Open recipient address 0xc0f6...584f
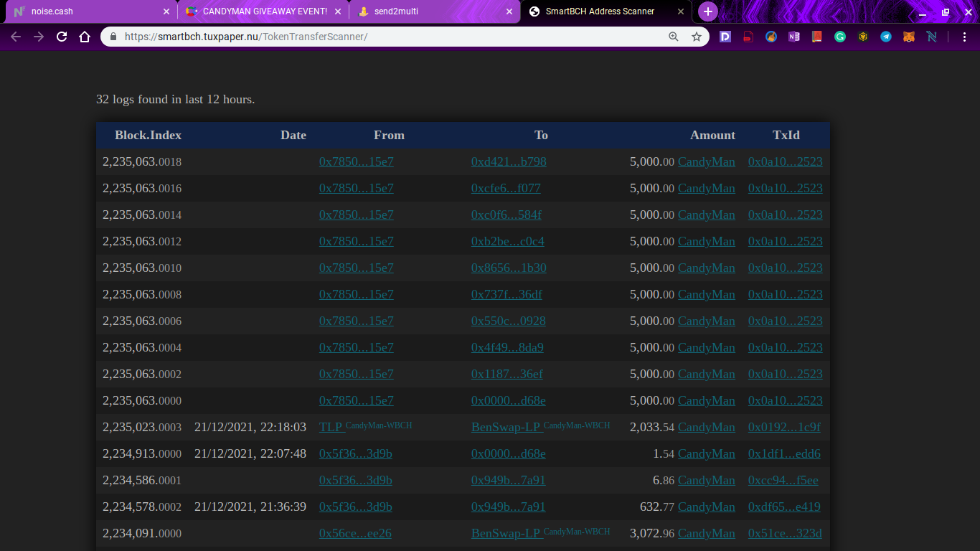The width and height of the screenshot is (980, 551). click(x=507, y=215)
